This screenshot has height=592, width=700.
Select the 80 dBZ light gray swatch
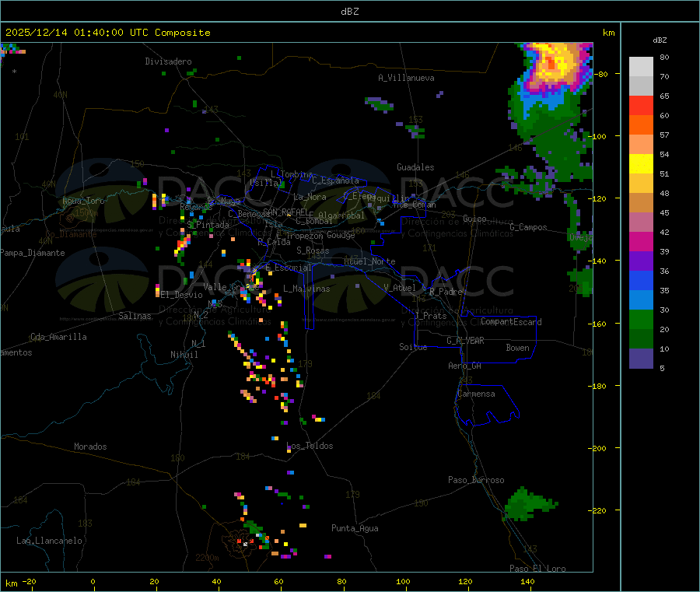pyautogui.click(x=641, y=67)
